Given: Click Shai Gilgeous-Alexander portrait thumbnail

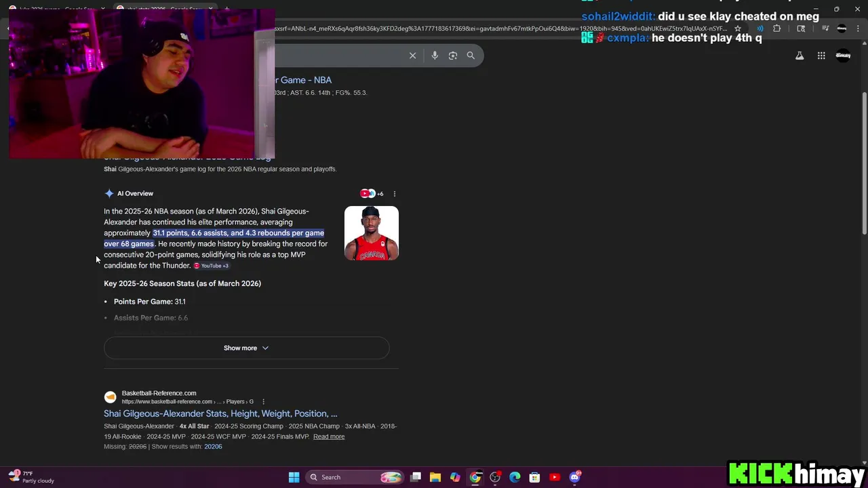Looking at the screenshot, I should [372, 233].
